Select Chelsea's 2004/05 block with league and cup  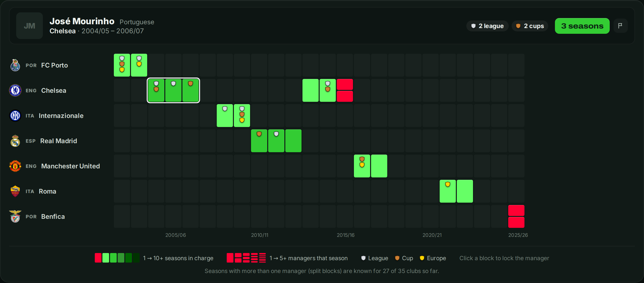[156, 90]
